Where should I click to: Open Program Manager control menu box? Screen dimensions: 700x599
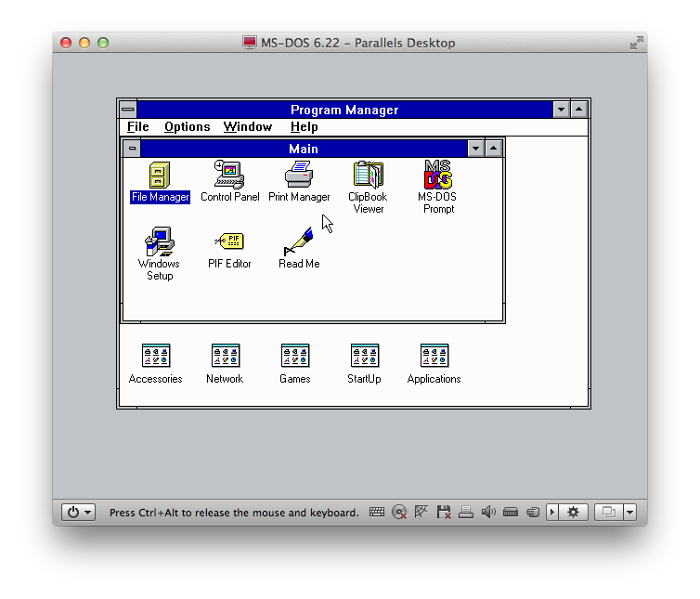[128, 109]
